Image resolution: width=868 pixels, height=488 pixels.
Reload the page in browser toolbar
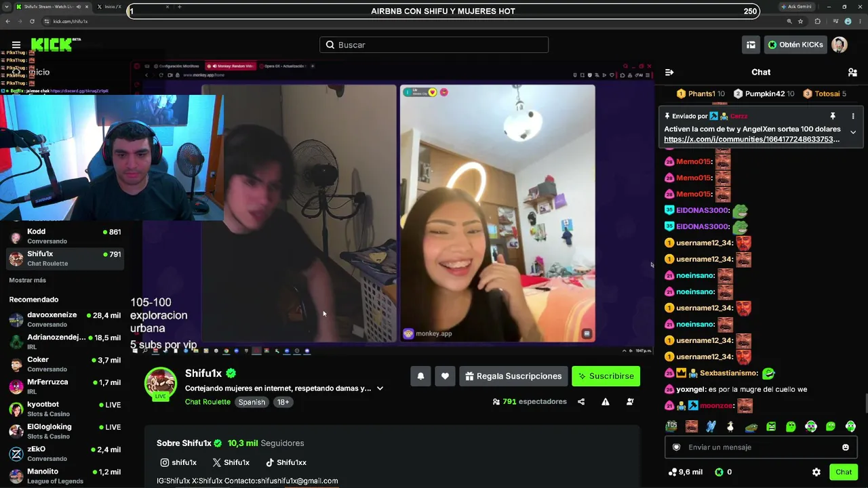click(x=32, y=21)
